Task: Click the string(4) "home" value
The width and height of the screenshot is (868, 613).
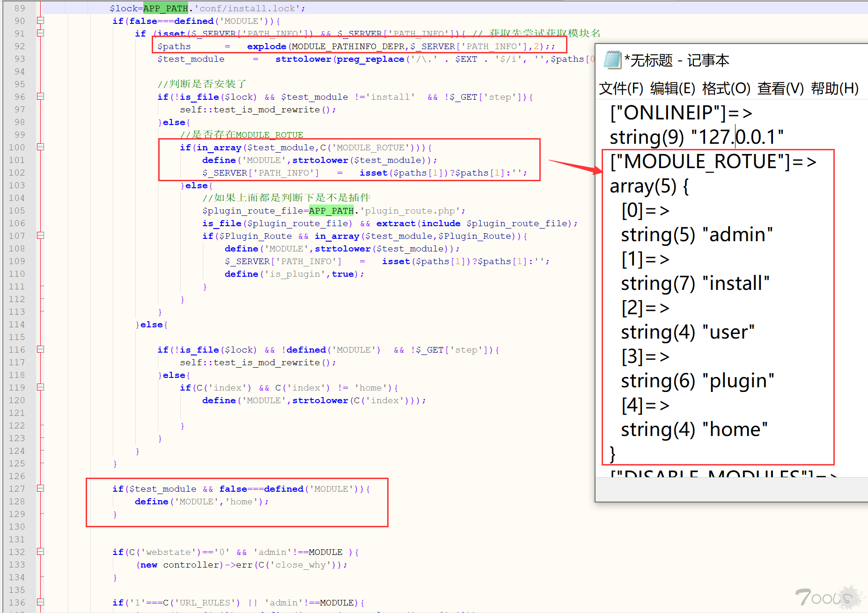Action: point(694,429)
